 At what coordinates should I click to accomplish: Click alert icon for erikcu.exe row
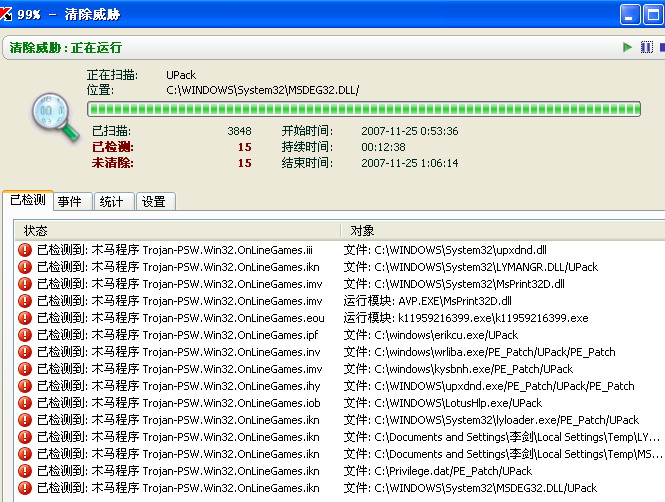pyautogui.click(x=25, y=335)
